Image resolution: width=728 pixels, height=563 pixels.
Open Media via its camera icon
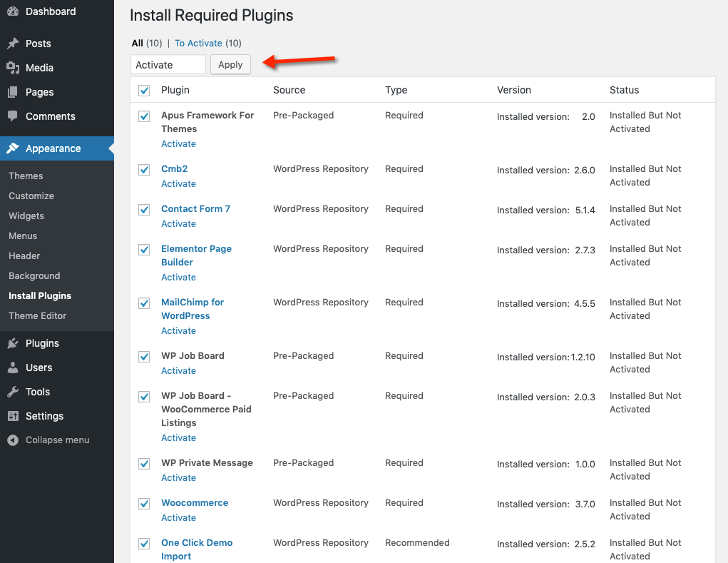pyautogui.click(x=13, y=68)
